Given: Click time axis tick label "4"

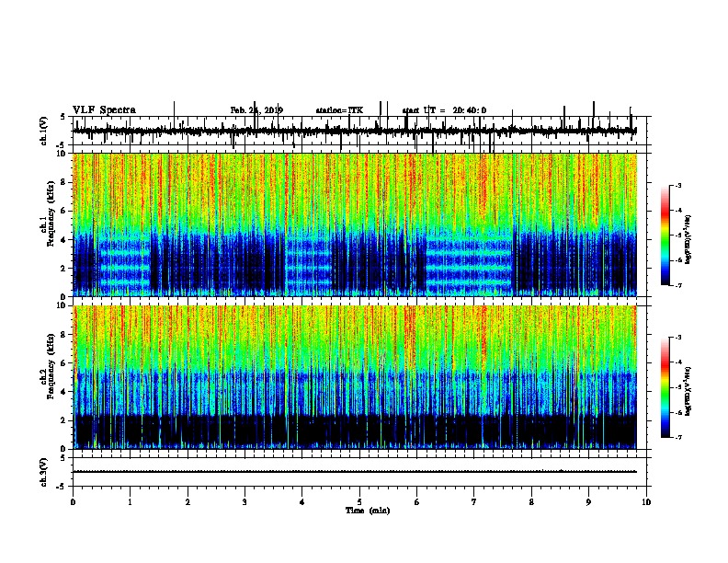Looking at the screenshot, I should [x=302, y=501].
